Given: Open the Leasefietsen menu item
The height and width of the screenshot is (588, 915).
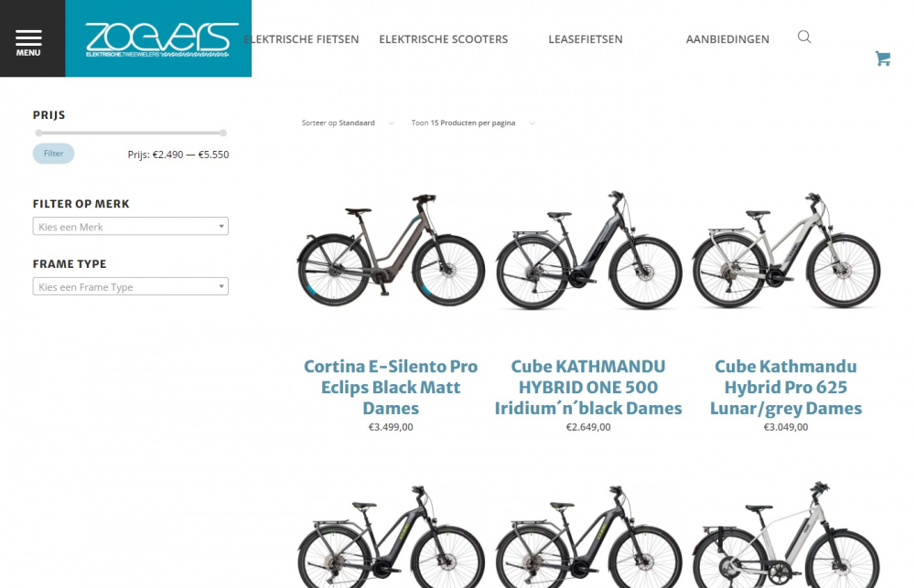Looking at the screenshot, I should 586,39.
